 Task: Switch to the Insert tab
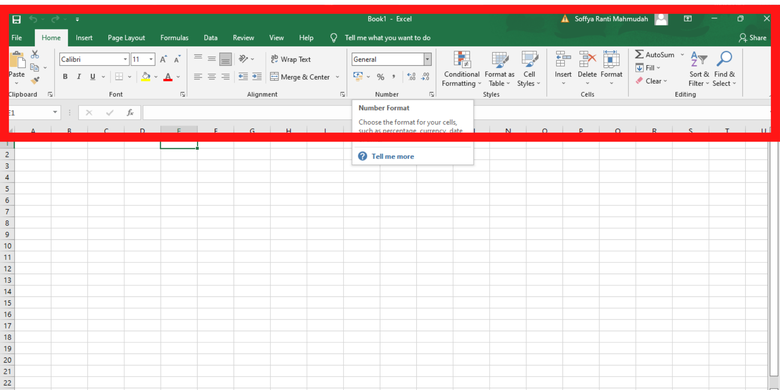coord(84,38)
